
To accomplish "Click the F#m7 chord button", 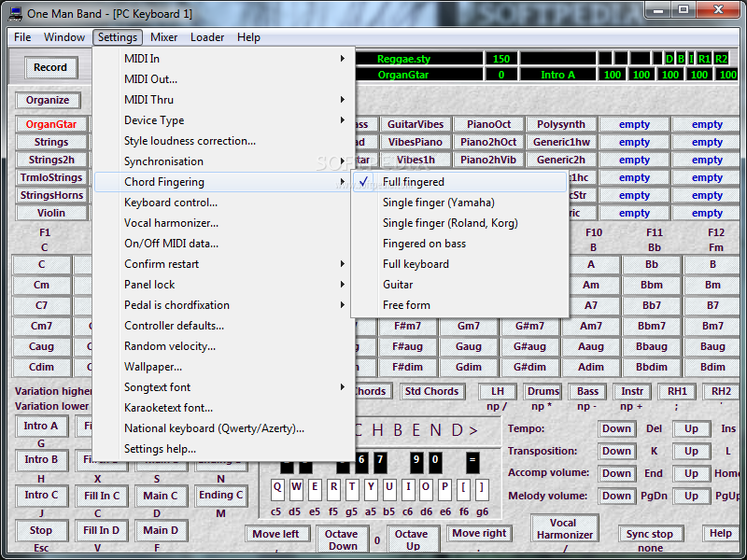I will 407,326.
